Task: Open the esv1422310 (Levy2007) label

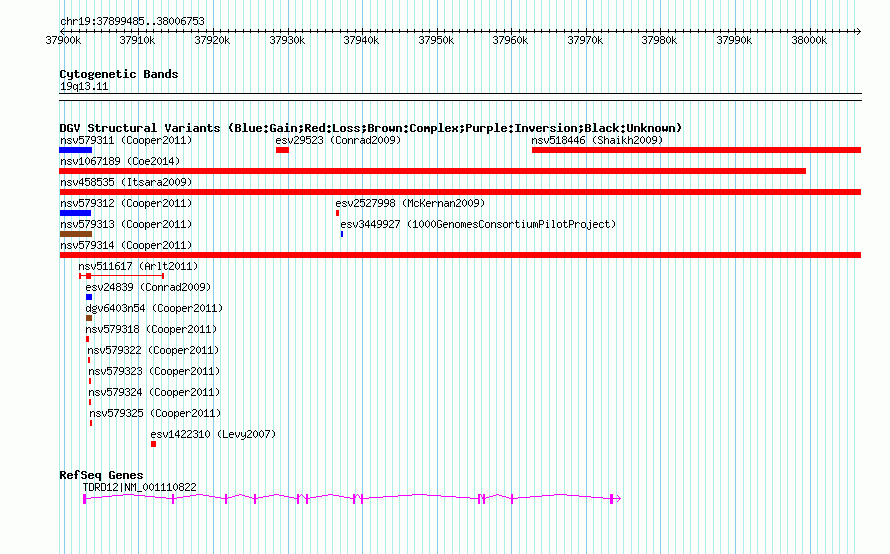Action: click(x=213, y=434)
